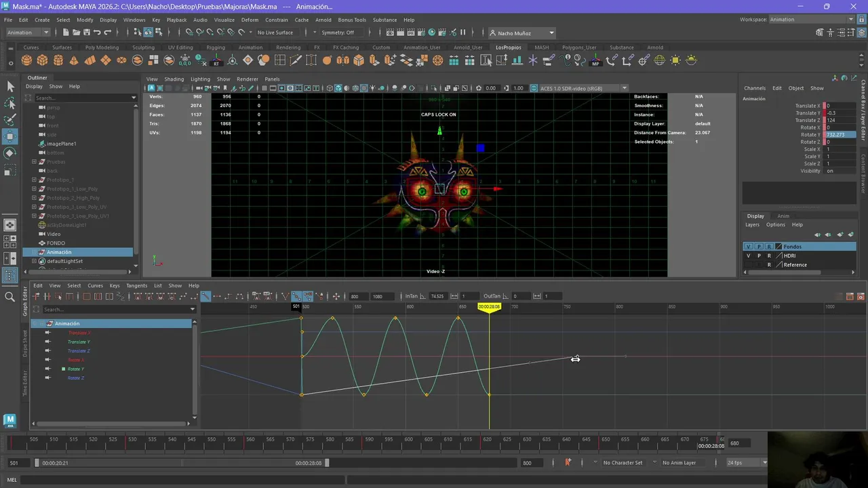
Task: Toggle the R column for HDRI layer
Action: click(x=769, y=256)
